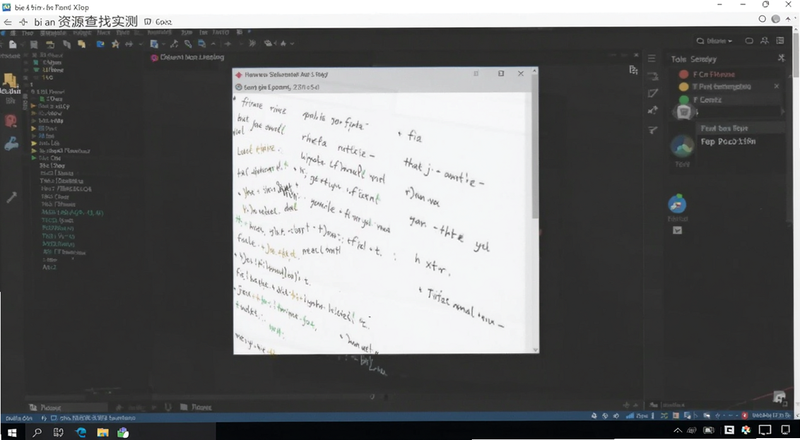
Task: Select the editor tab with the pink icon
Action: [x=187, y=58]
